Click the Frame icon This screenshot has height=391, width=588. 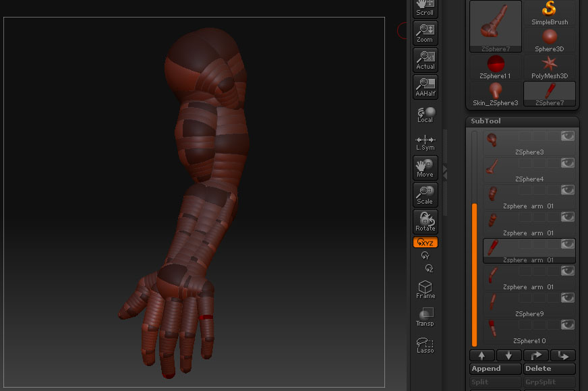pos(425,289)
